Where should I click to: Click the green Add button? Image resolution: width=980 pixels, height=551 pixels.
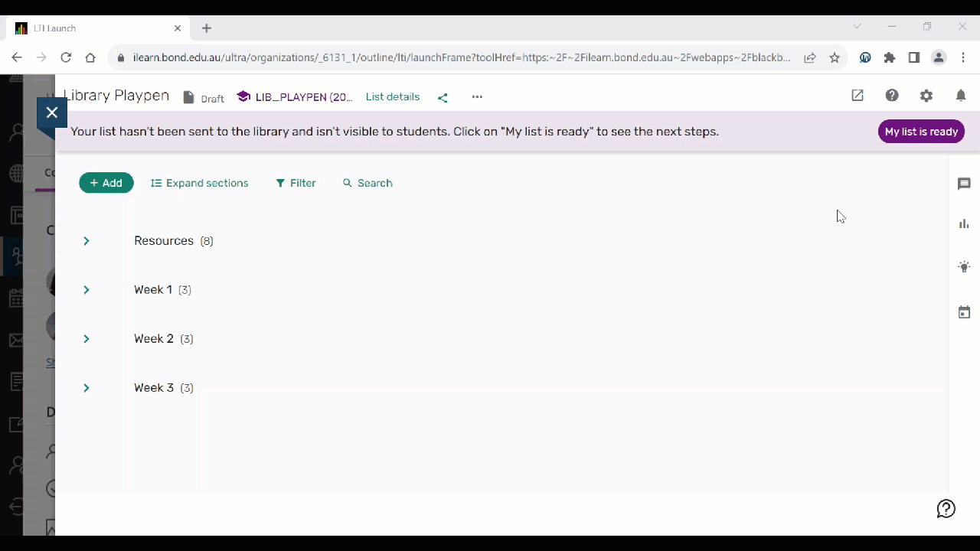coord(106,183)
